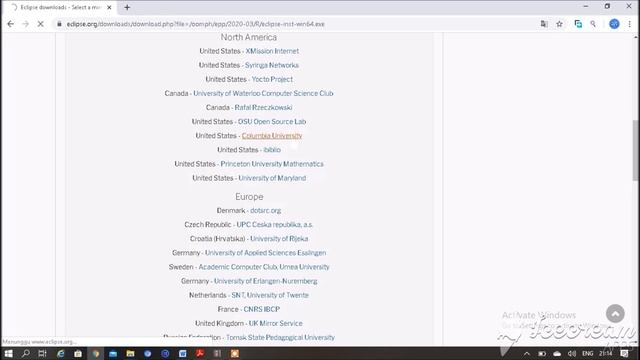
Task: Click the magnifier extension icon
Action: [593, 24]
